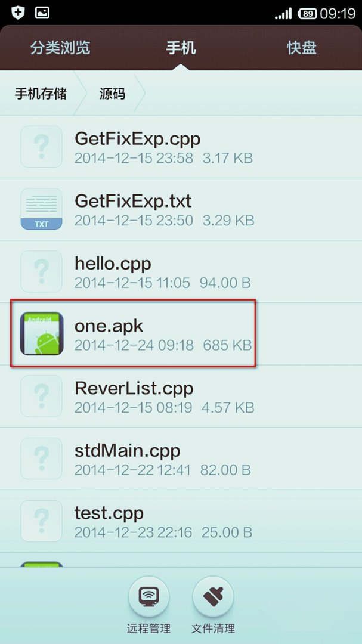Tap the TXT file icon for GetFixExp.txt

tap(42, 209)
